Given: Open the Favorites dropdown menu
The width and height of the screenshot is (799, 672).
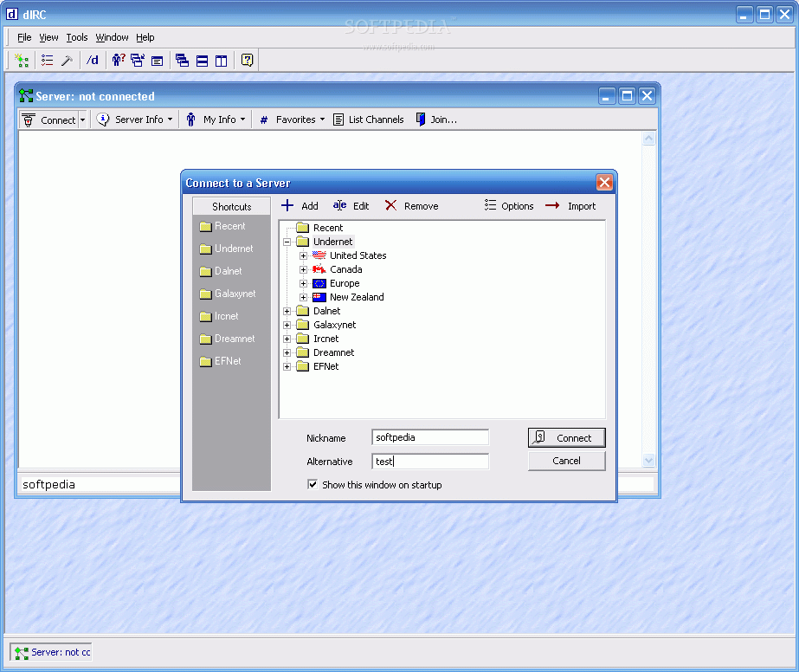Looking at the screenshot, I should point(292,120).
